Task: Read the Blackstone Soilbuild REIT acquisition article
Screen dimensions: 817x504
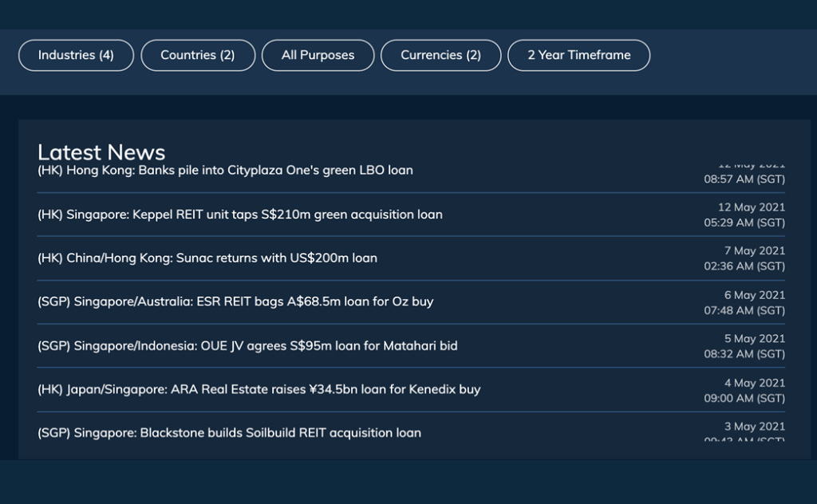Action: (x=229, y=433)
